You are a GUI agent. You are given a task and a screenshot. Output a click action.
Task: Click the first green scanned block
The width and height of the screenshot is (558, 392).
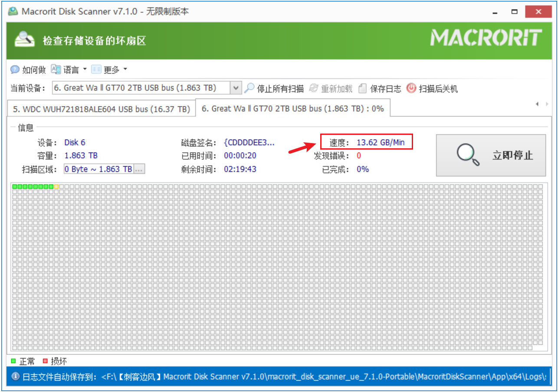(x=15, y=186)
